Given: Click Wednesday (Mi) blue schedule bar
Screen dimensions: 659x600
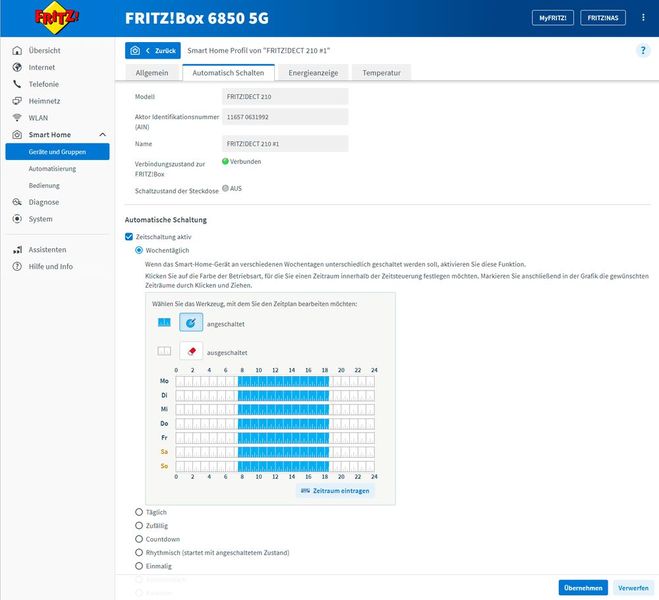Looking at the screenshot, I should (x=283, y=409).
